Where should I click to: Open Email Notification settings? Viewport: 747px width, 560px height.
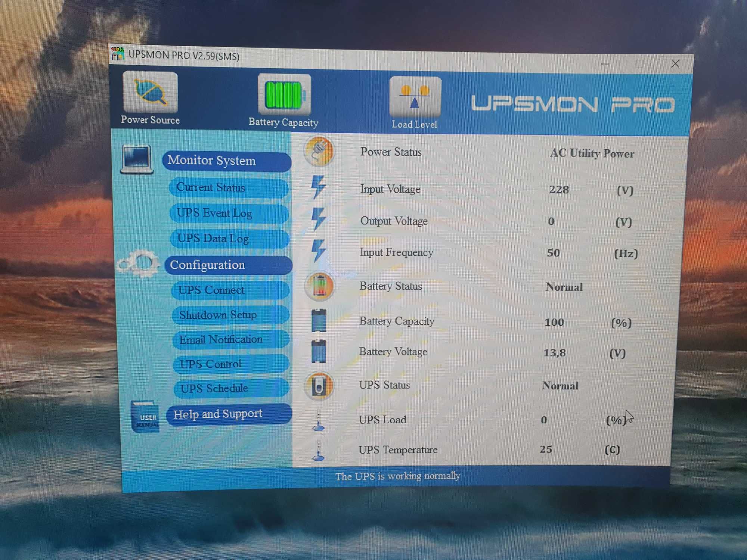231,339
